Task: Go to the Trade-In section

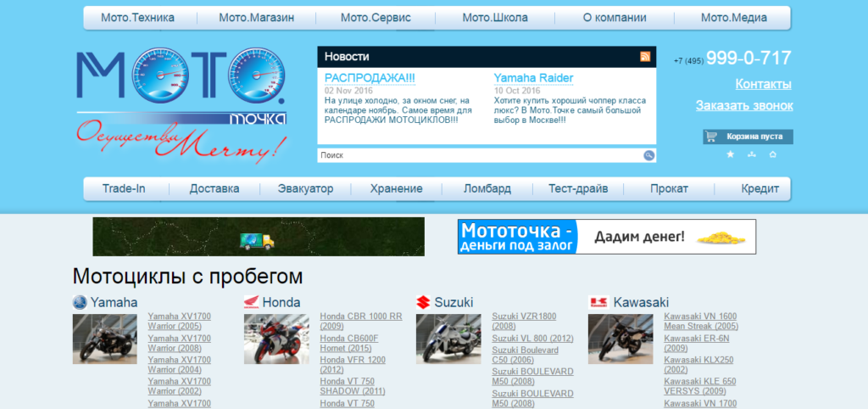Action: 124,188
